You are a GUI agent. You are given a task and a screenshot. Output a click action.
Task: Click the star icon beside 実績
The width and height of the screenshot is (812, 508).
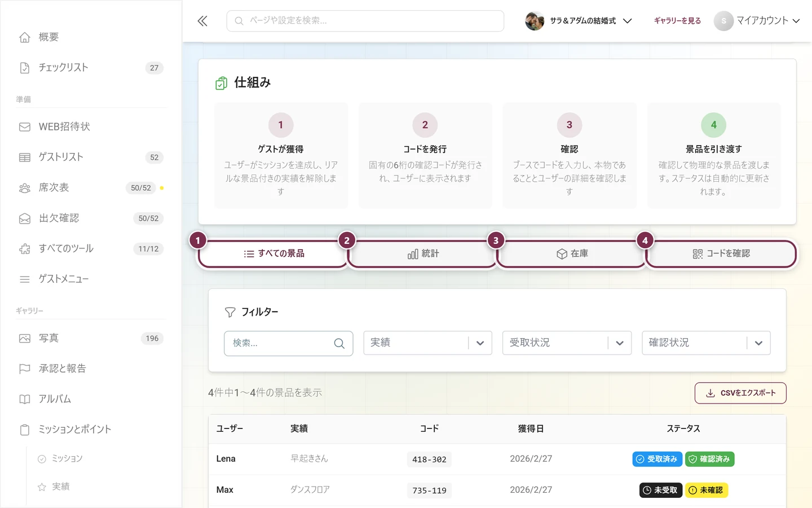[x=42, y=487]
